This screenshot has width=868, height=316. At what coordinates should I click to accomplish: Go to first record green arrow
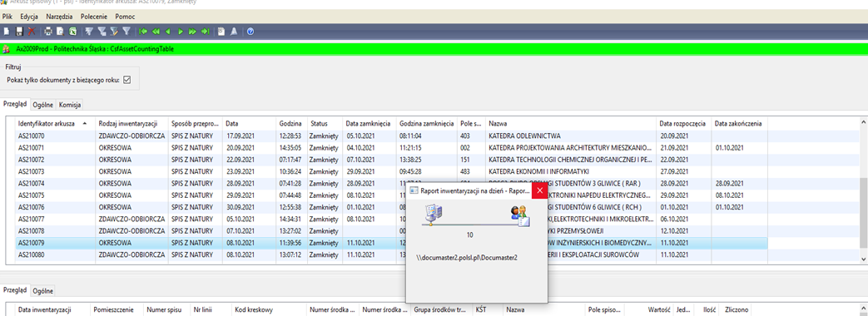point(143,32)
